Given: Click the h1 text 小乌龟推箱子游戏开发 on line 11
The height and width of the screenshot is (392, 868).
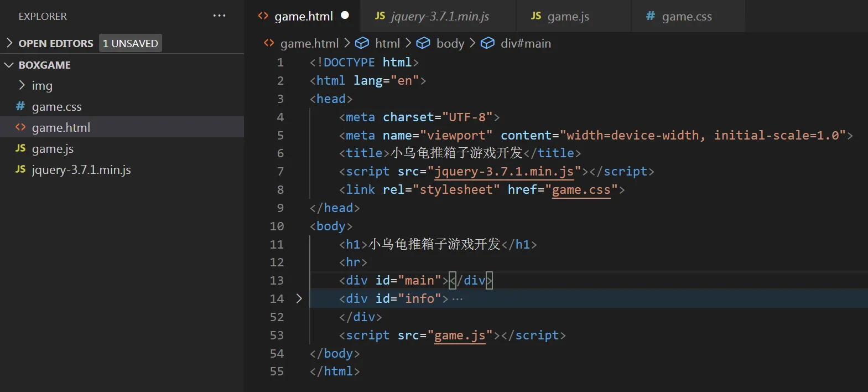Looking at the screenshot, I should tap(434, 244).
